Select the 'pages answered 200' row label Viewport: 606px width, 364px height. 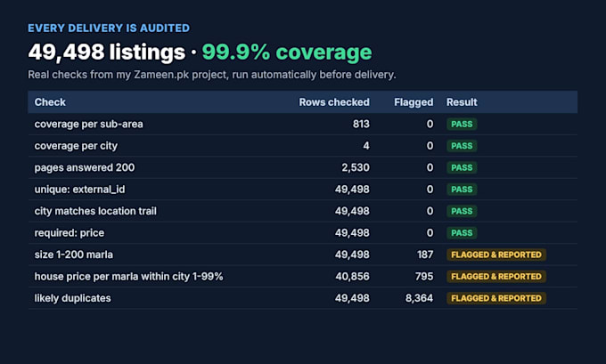(x=85, y=167)
